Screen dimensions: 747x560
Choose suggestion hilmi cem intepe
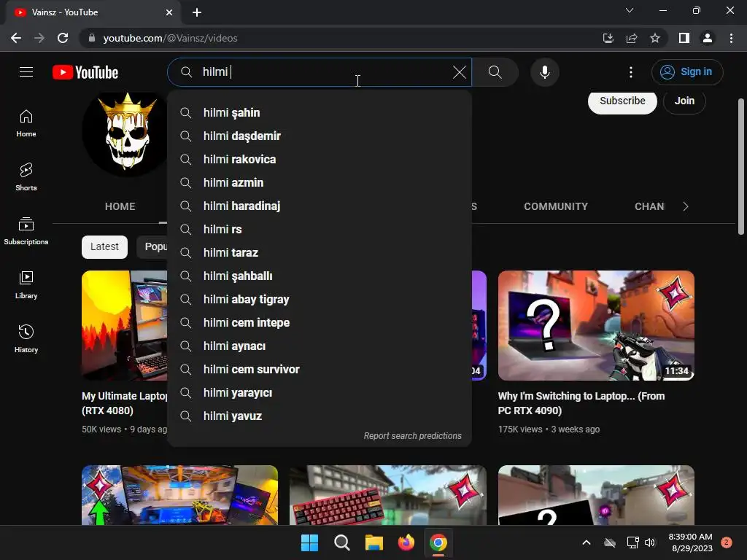320,323
